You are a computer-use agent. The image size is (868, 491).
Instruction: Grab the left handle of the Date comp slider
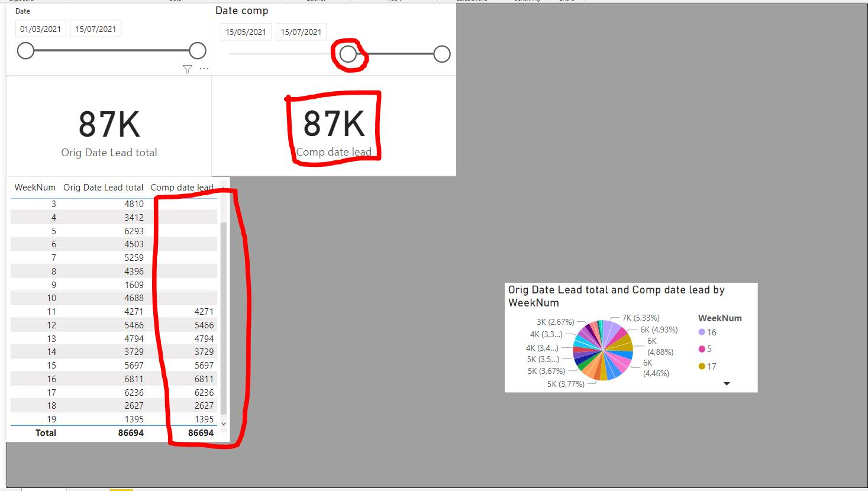(349, 54)
